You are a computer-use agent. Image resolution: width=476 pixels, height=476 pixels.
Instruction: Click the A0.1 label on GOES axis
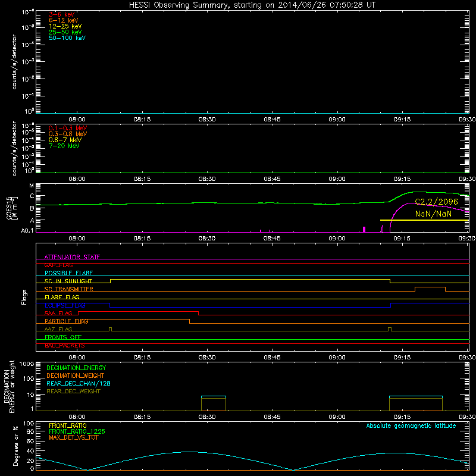(x=27, y=231)
